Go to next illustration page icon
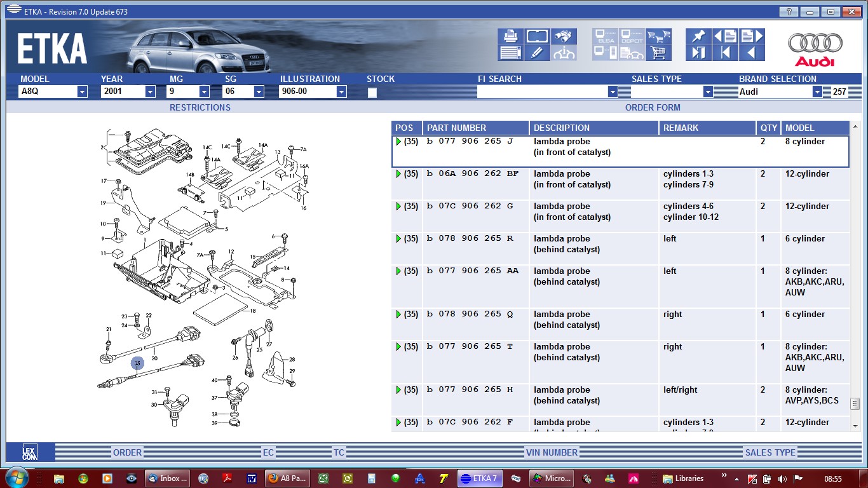The image size is (868, 488). point(752,36)
